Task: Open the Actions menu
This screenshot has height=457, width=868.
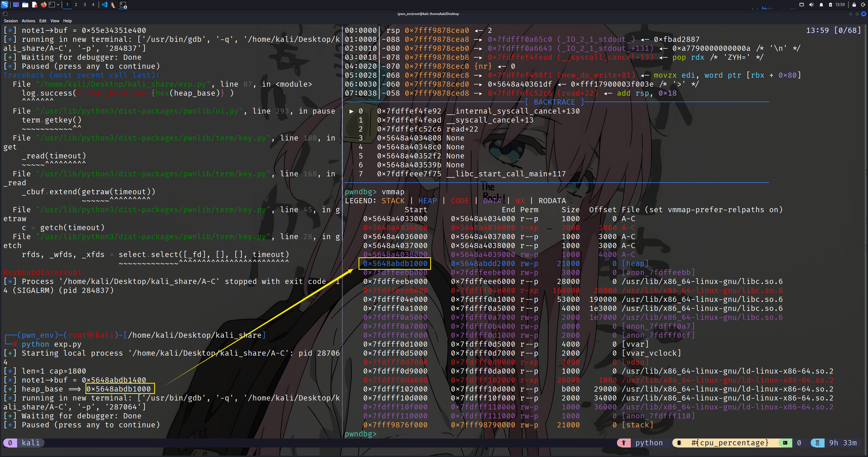Action: click(x=28, y=21)
